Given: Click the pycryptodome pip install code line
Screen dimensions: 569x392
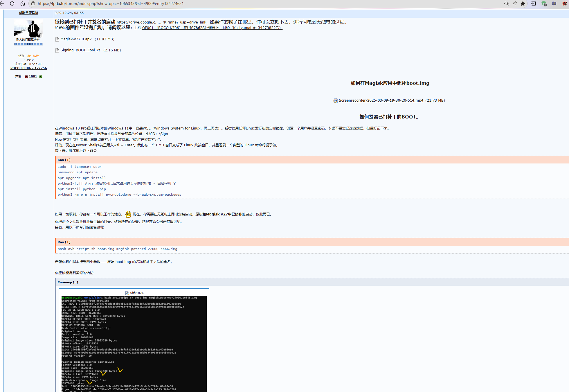Looking at the screenshot, I should pyautogui.click(x=119, y=195).
